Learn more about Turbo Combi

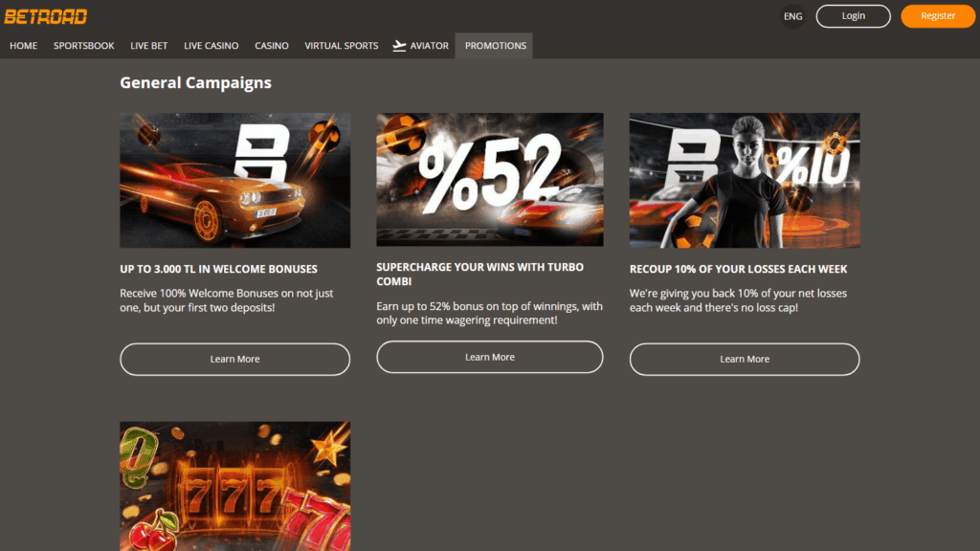tap(490, 357)
